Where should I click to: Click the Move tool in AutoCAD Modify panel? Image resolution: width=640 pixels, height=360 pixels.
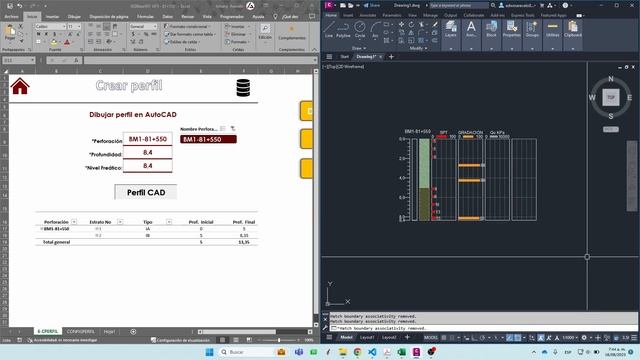coord(402,24)
